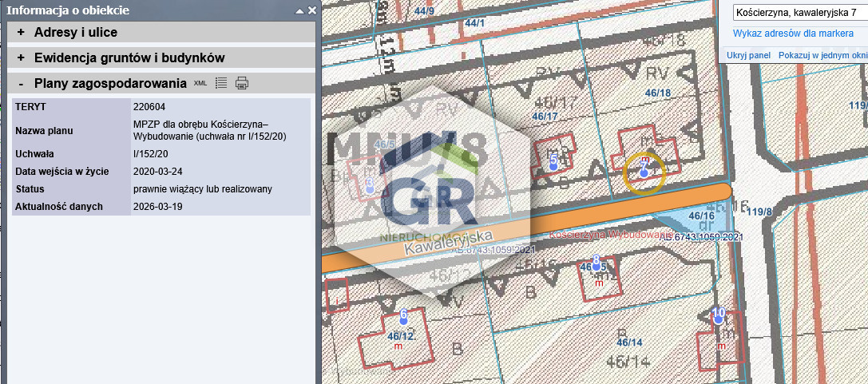
Task: Click Ukryj panel link
Action: pos(749,55)
